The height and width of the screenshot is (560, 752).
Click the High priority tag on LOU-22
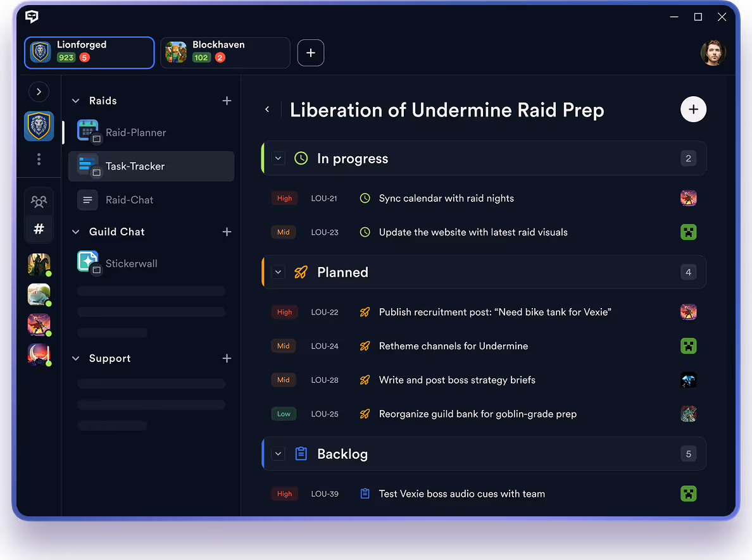pos(284,312)
